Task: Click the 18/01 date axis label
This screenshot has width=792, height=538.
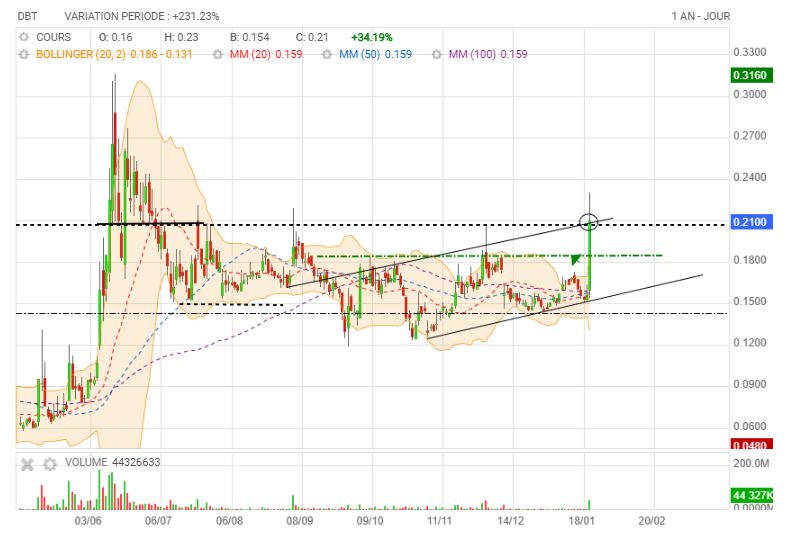Action: coord(581,520)
